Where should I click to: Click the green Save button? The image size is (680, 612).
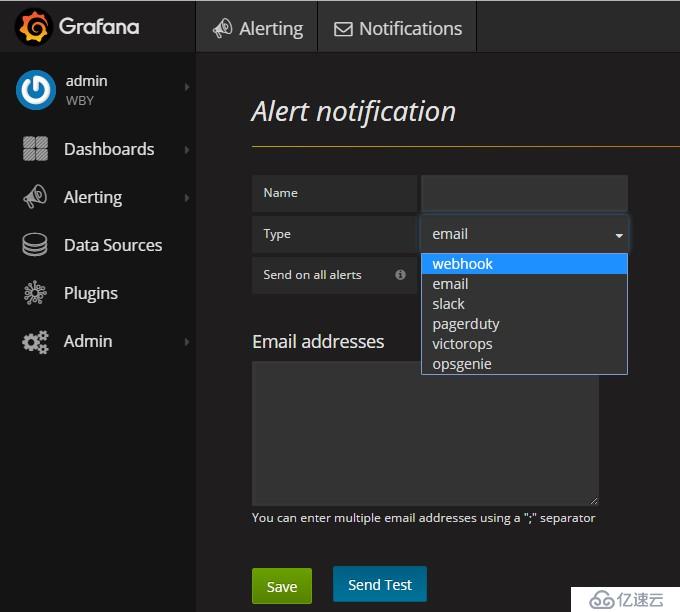pyautogui.click(x=282, y=586)
